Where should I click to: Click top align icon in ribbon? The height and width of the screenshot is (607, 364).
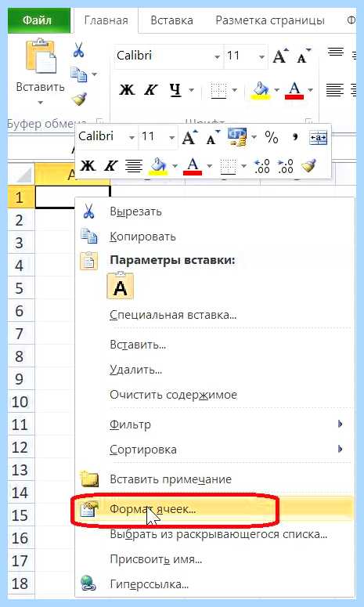pos(335,52)
